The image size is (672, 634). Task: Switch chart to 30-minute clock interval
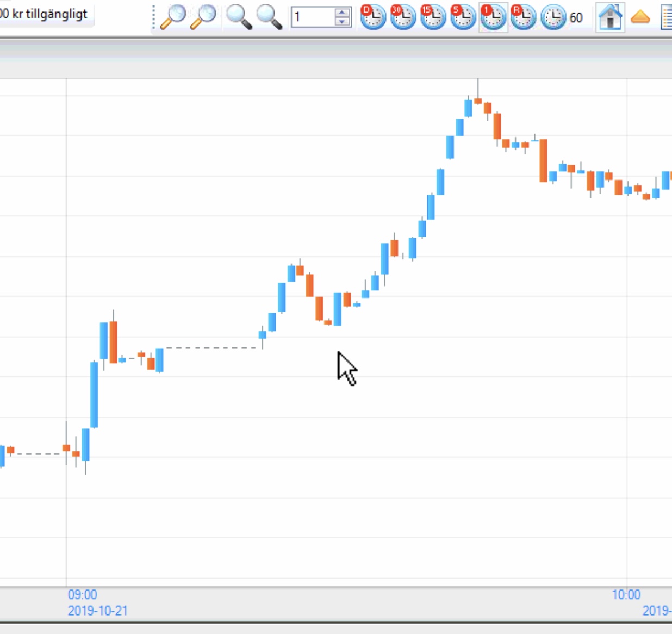click(403, 17)
